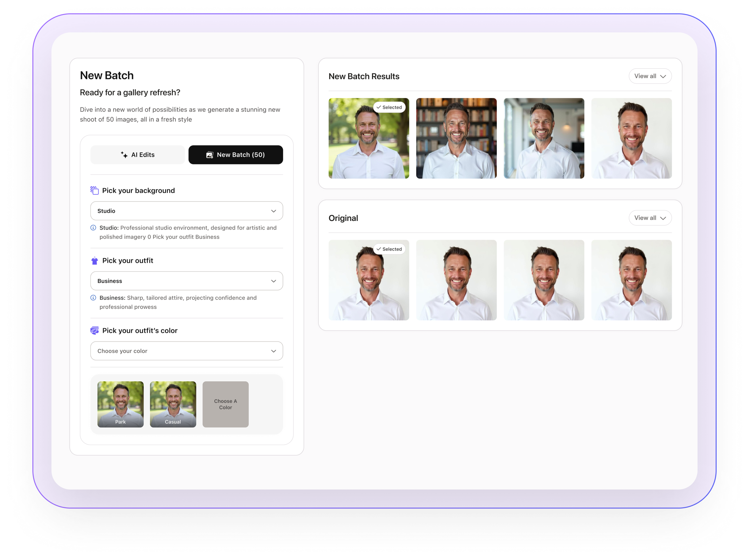The width and height of the screenshot is (749, 560).
Task: Click the background layers icon beside Pick your background
Action: tap(94, 190)
